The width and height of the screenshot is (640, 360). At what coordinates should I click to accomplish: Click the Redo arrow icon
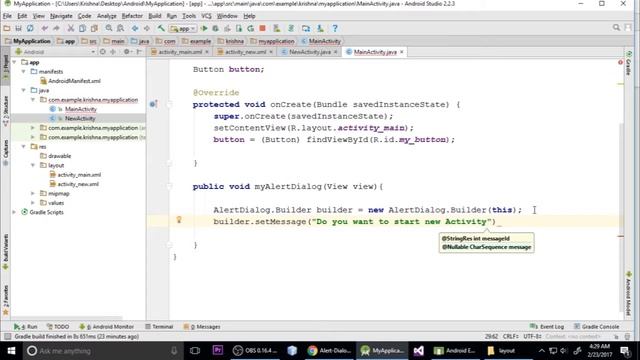click(56, 28)
